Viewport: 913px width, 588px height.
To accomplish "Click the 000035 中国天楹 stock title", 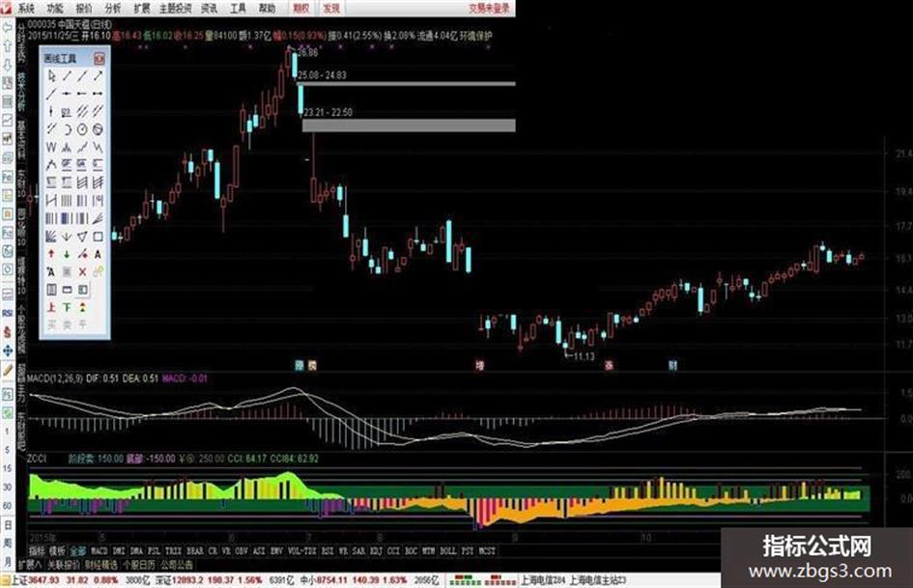I will point(70,24).
